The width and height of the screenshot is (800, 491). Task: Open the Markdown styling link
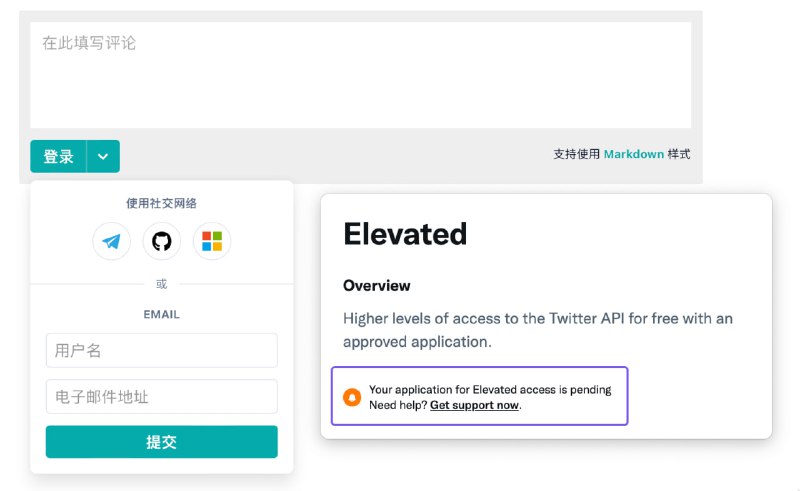coord(634,154)
